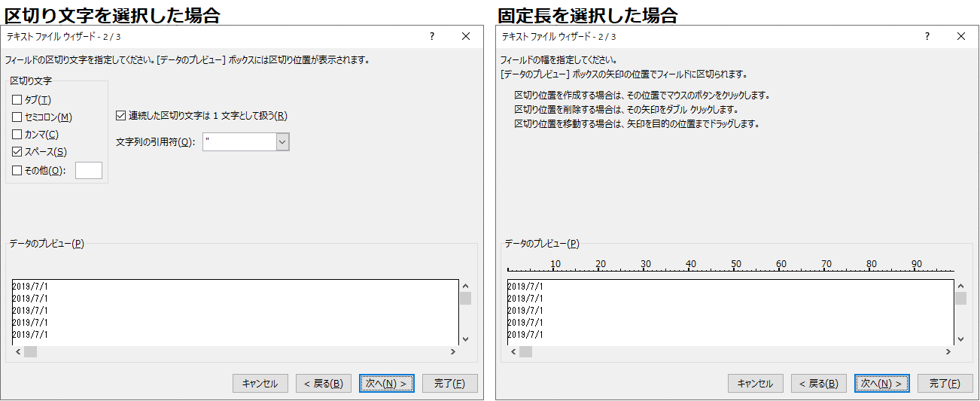Click vertical scrollbar thumb in right preview
980x401 pixels.
960,299
